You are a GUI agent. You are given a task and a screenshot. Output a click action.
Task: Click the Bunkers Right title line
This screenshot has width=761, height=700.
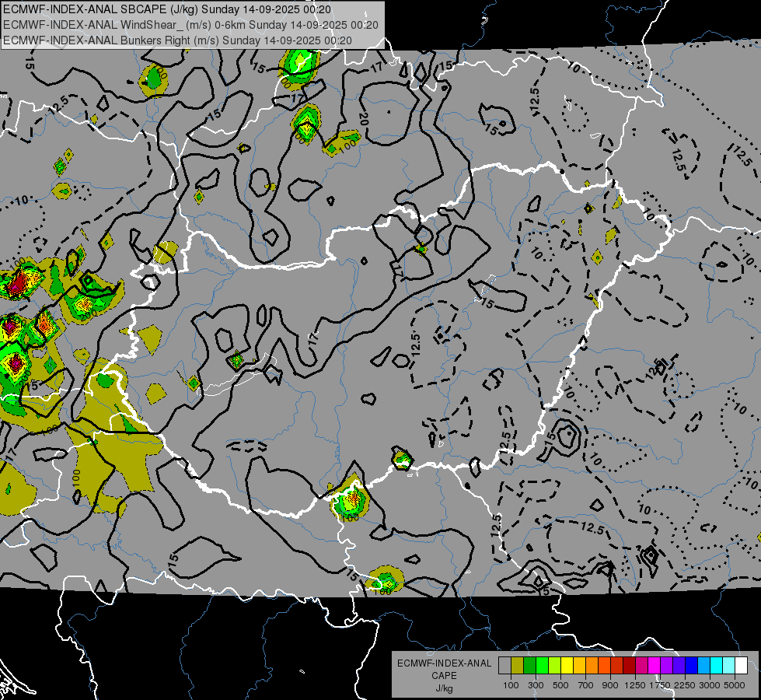coord(177,40)
